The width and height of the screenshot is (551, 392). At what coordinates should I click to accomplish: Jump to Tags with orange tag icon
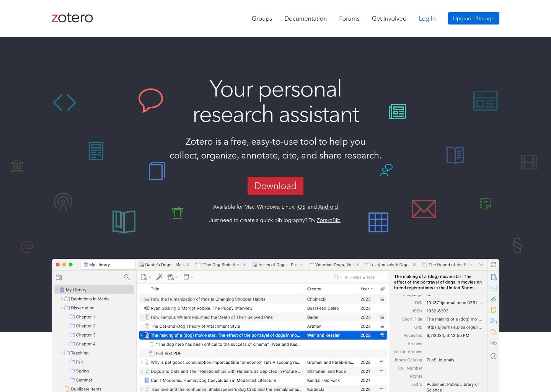[494, 332]
